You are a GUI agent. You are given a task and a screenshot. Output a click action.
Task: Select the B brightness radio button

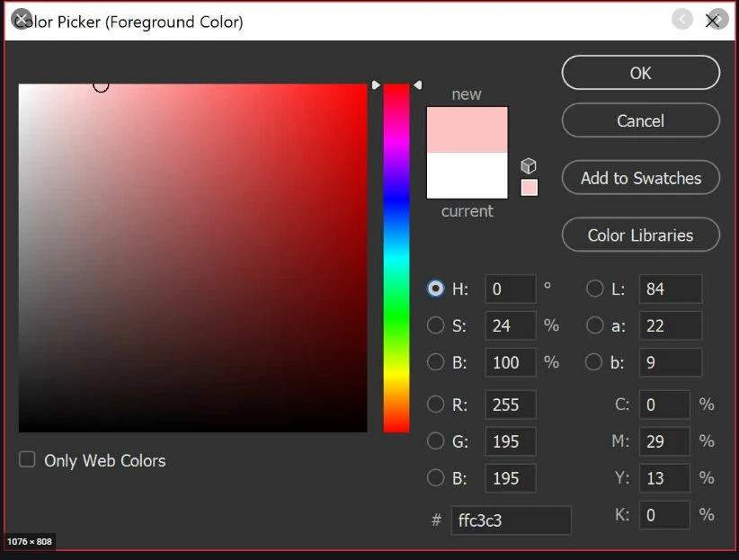coord(435,361)
